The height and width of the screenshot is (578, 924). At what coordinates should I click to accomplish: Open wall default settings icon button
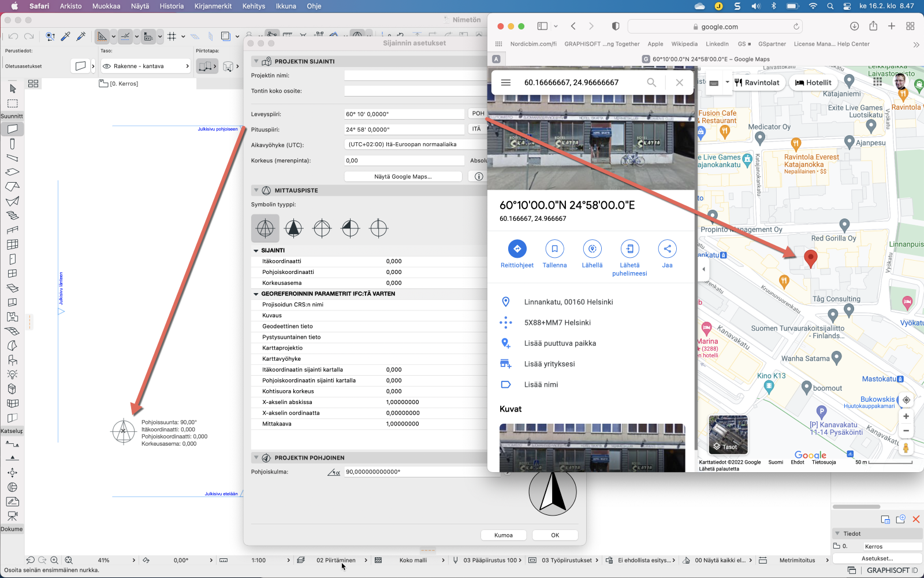81,66
